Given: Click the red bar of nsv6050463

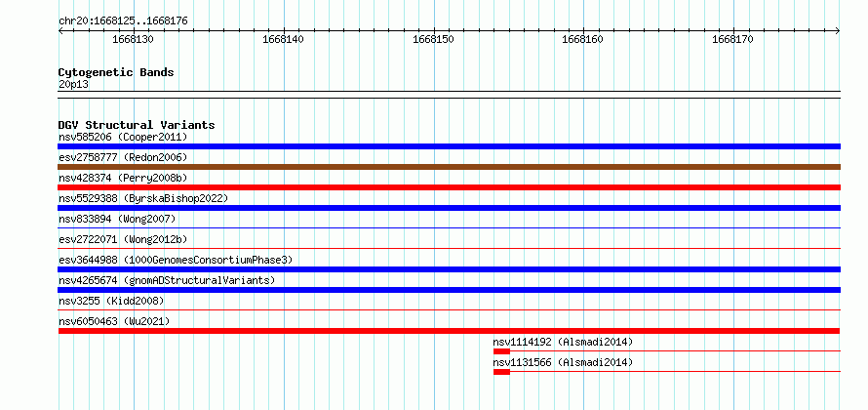Looking at the screenshot, I should (x=449, y=331).
